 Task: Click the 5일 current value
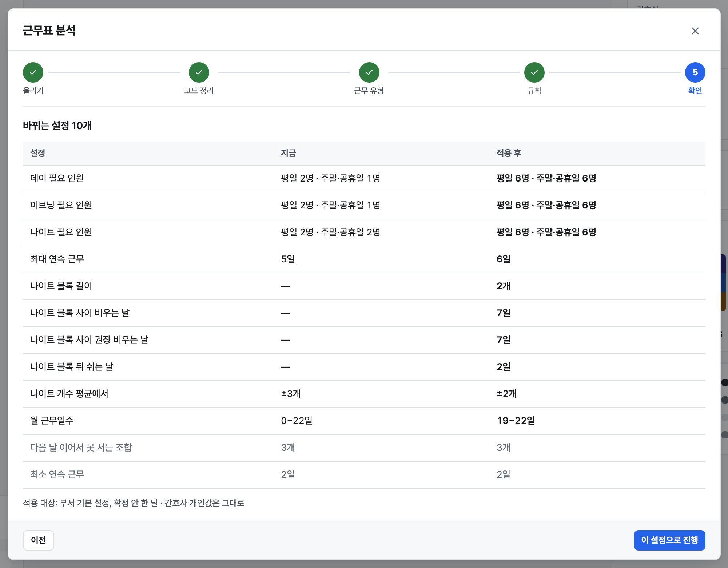tap(288, 259)
